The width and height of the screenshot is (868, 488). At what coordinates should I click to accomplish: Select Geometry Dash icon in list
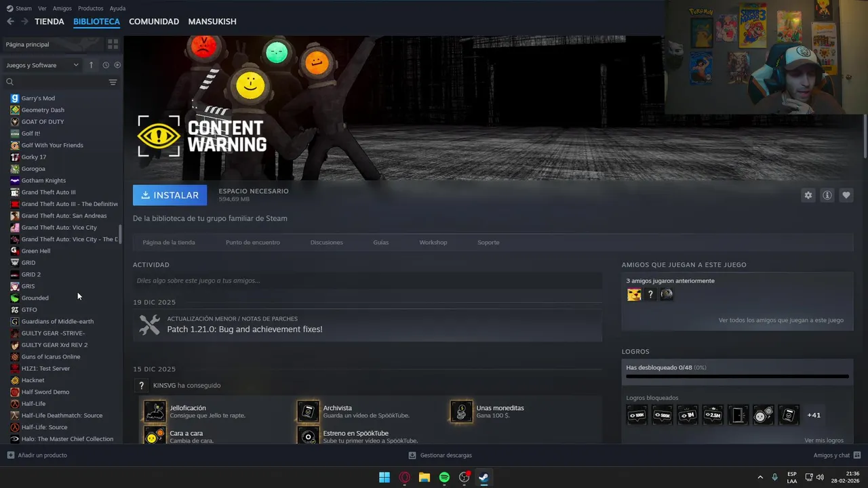(15, 110)
